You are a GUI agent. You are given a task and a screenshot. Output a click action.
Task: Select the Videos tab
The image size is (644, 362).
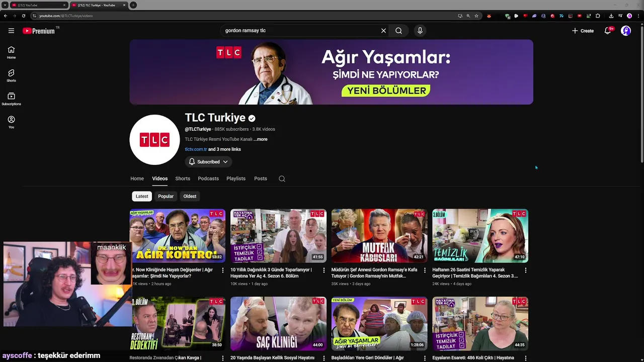(160, 178)
